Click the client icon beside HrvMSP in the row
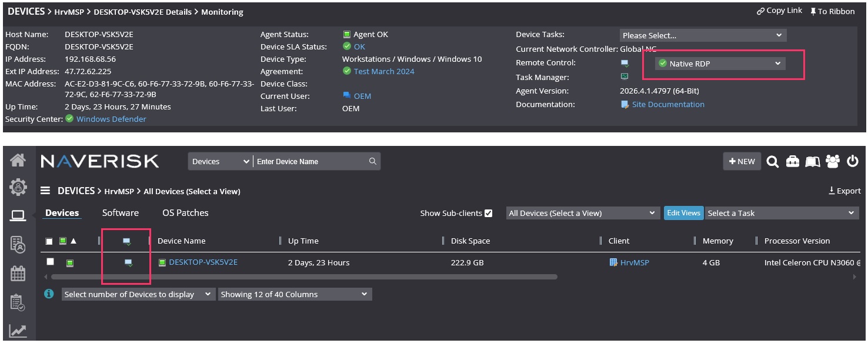Image resolution: width=868 pixels, height=343 pixels. coord(613,262)
